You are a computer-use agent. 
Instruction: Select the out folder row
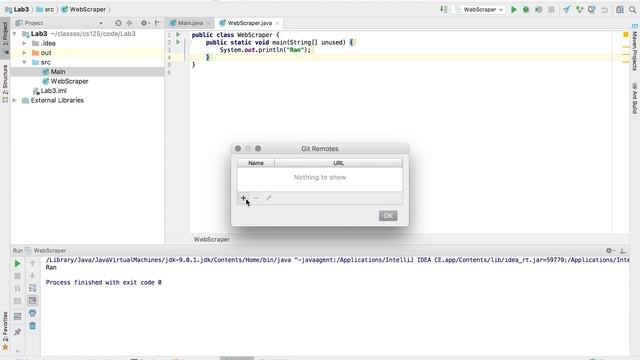click(87, 53)
